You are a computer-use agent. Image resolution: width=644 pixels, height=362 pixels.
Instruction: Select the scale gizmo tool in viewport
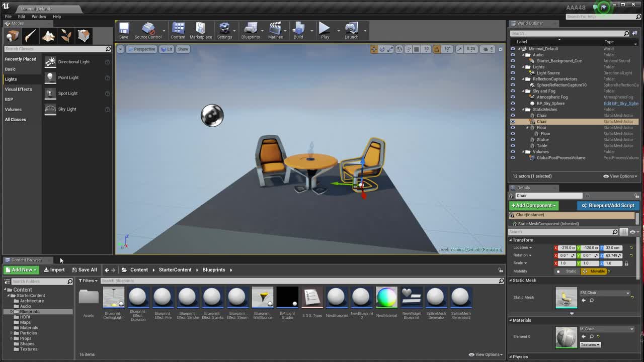pyautogui.click(x=390, y=49)
